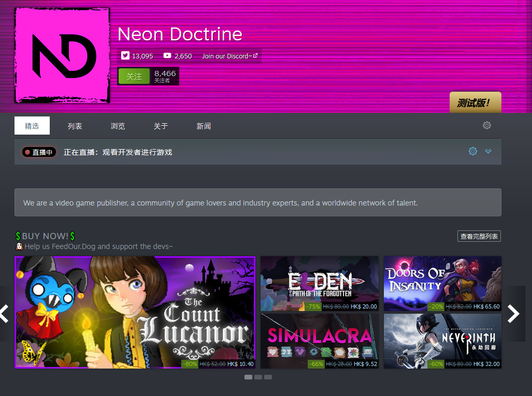
Task: Open the blue gear icon in broadcast bar
Action: [x=472, y=151]
